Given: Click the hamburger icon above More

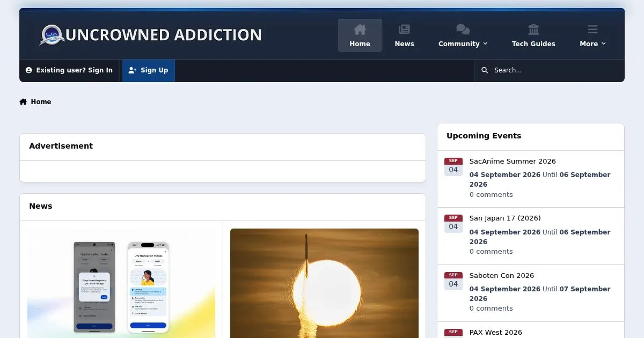Looking at the screenshot, I should point(592,30).
